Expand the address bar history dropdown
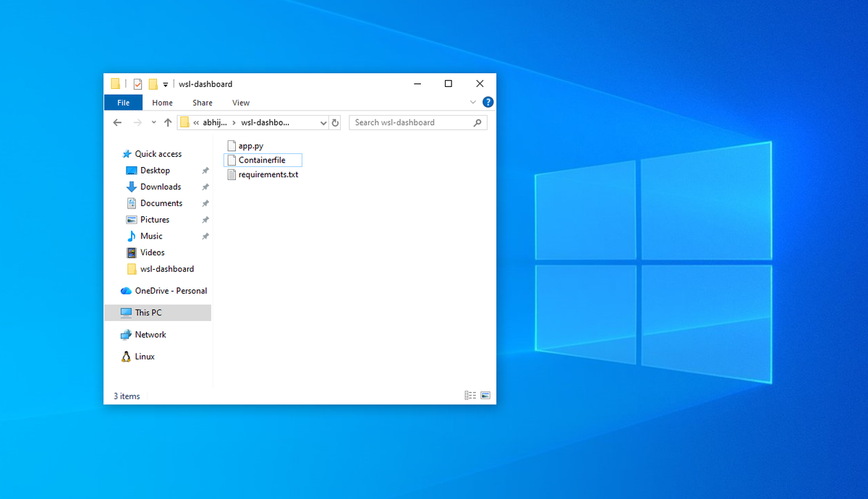 coord(323,123)
